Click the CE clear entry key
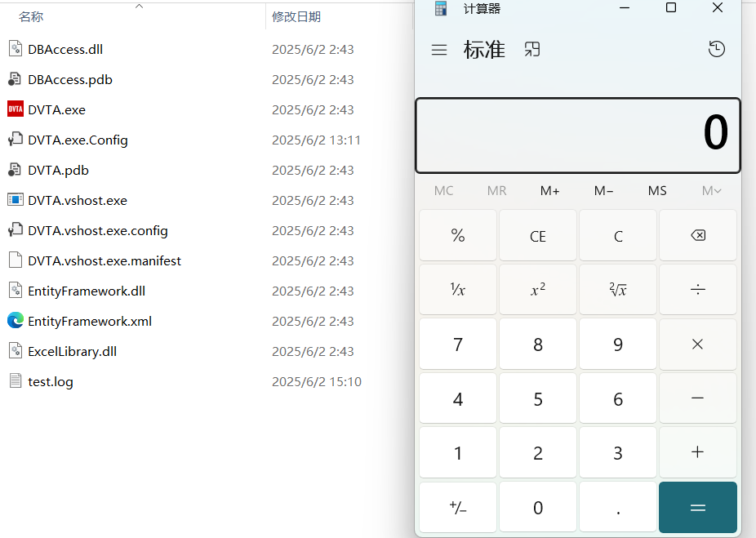The height and width of the screenshot is (538, 756). coord(538,235)
